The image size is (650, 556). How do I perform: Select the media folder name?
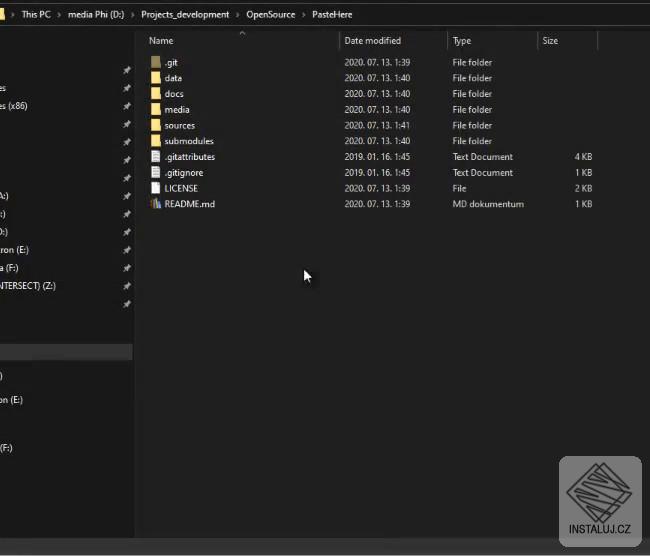click(x=177, y=109)
